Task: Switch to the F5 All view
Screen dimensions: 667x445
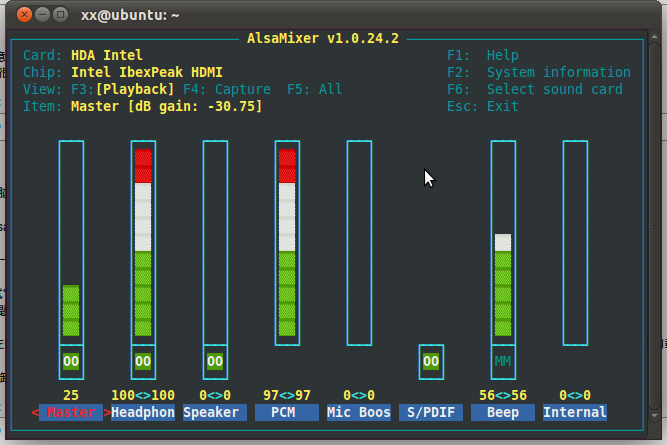Action: (x=315, y=89)
